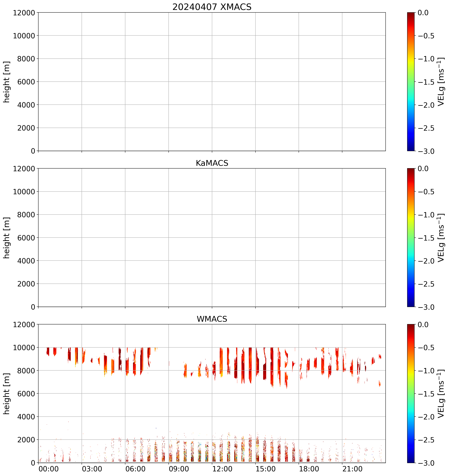Click the KaMACS panel title
Screen dimensions: 449x476
click(212, 163)
